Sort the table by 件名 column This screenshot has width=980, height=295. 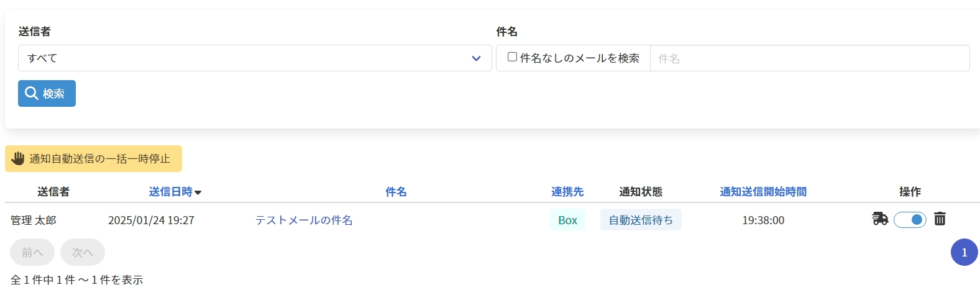pos(396,192)
